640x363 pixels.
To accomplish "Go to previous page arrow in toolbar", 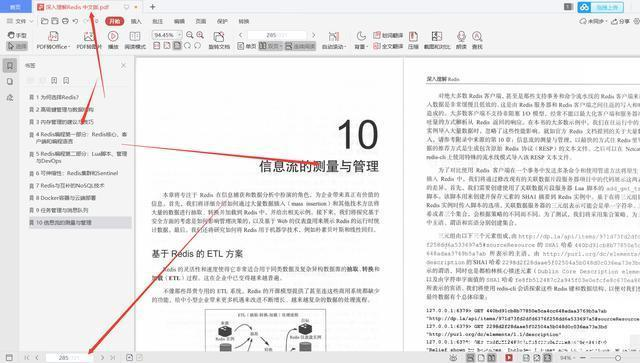I will pyautogui.click(x=241, y=35).
